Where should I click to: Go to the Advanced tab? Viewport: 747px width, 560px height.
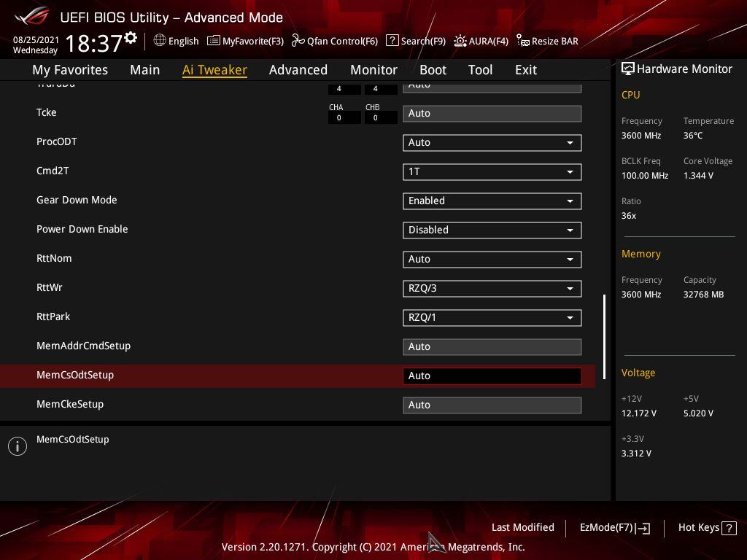click(x=298, y=70)
